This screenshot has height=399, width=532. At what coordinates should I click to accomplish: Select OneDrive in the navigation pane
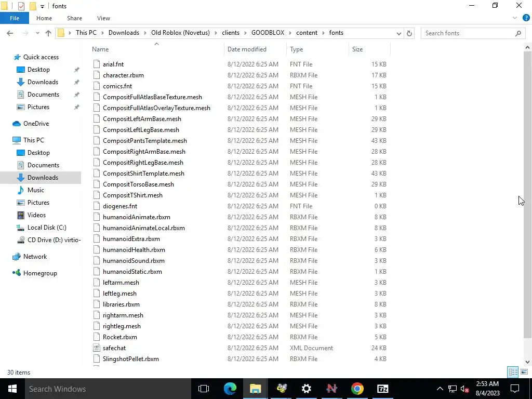[x=36, y=124]
